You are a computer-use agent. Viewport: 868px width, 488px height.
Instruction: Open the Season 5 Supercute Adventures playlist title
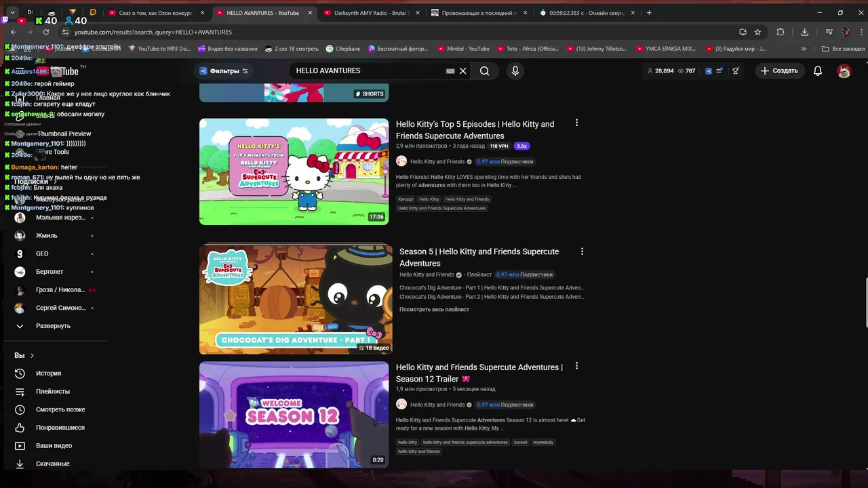click(x=479, y=257)
